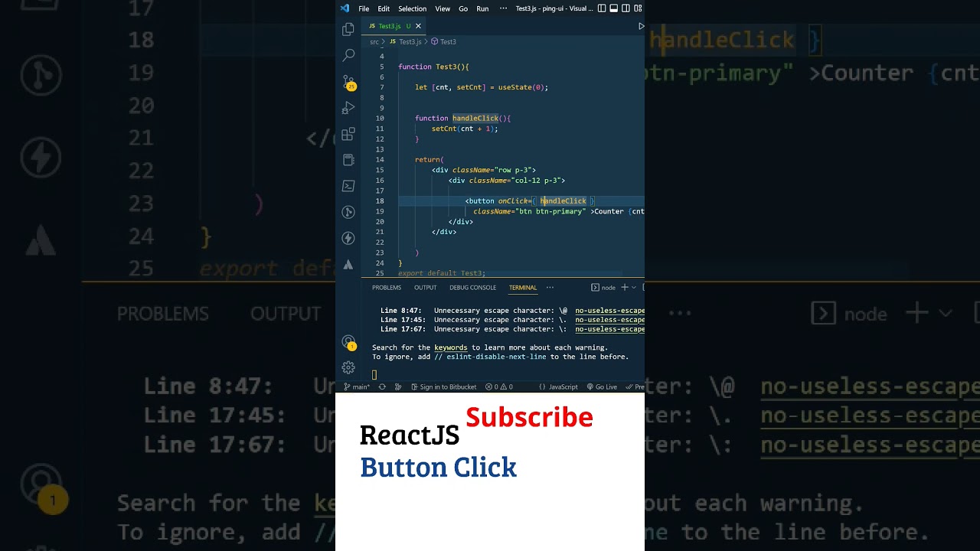Viewport: 980px width, 551px height.
Task: Open the Extensions view
Action: pos(348,134)
